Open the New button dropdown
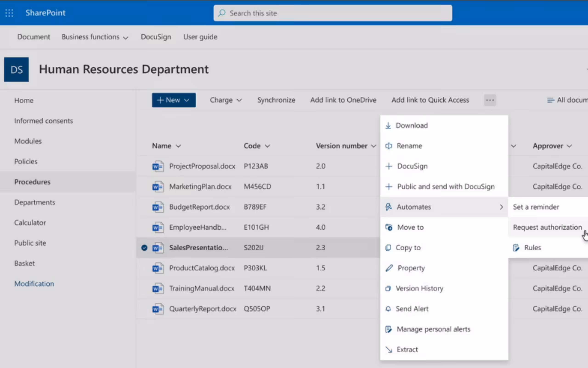This screenshot has height=368, width=588. (174, 100)
